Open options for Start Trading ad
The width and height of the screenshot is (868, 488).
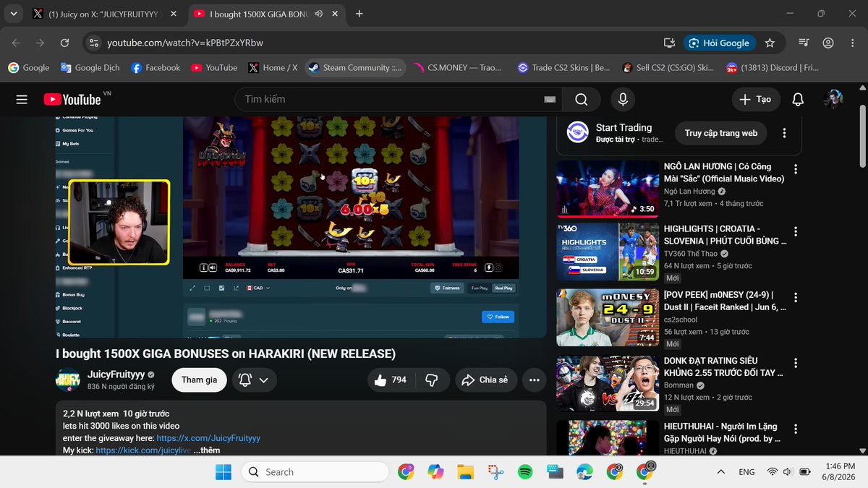pyautogui.click(x=784, y=133)
